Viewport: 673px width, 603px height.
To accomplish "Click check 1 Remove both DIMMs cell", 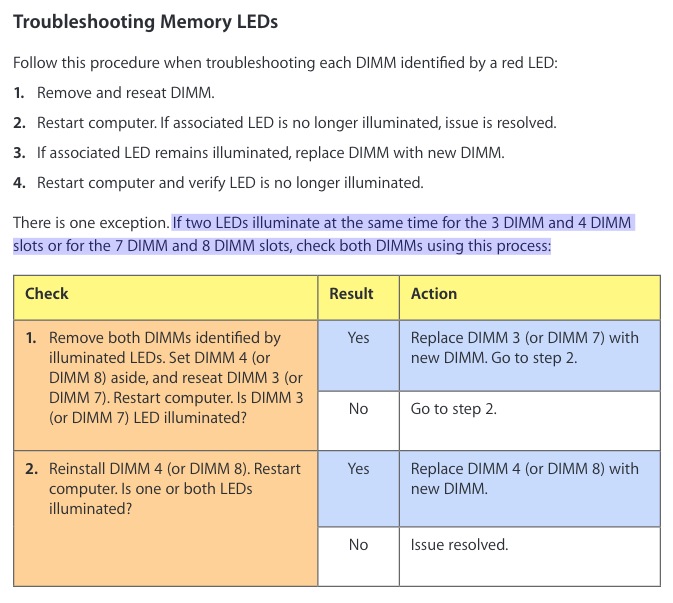I will pyautogui.click(x=166, y=385).
